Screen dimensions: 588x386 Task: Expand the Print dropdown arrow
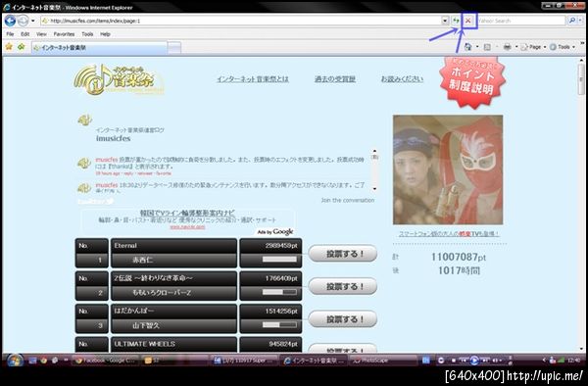point(516,47)
